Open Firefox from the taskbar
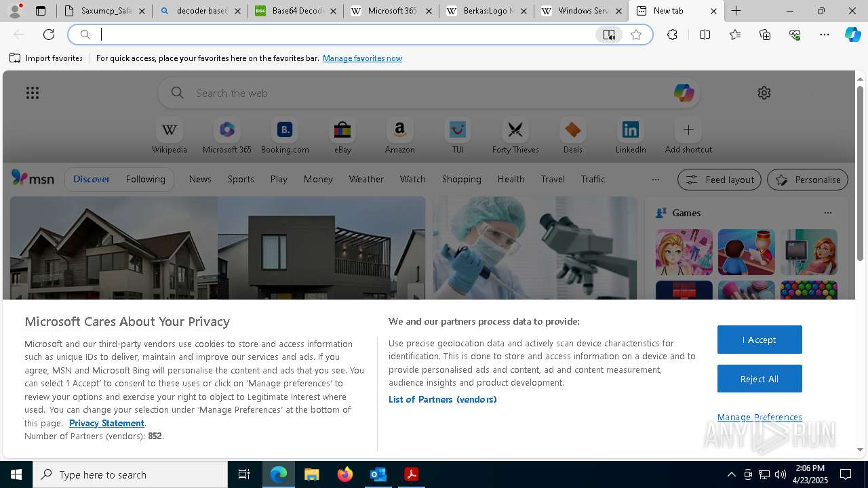 coord(345,474)
